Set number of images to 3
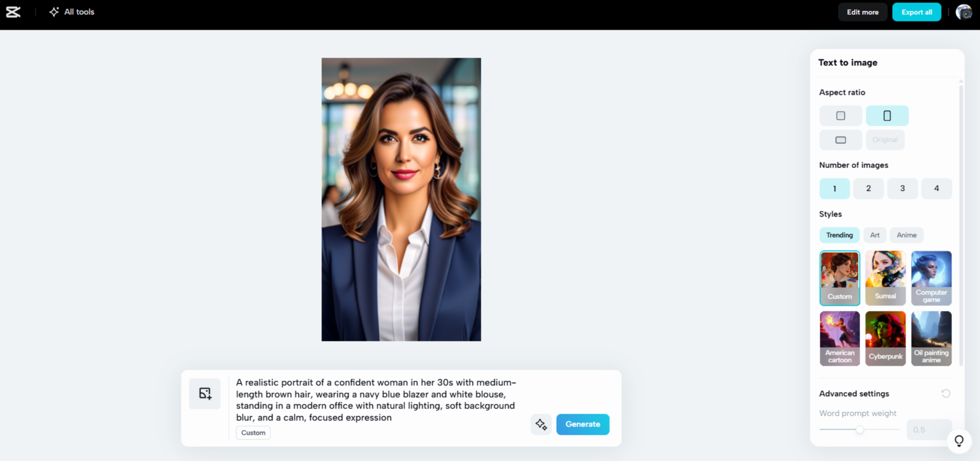Image resolution: width=980 pixels, height=461 pixels. point(902,189)
